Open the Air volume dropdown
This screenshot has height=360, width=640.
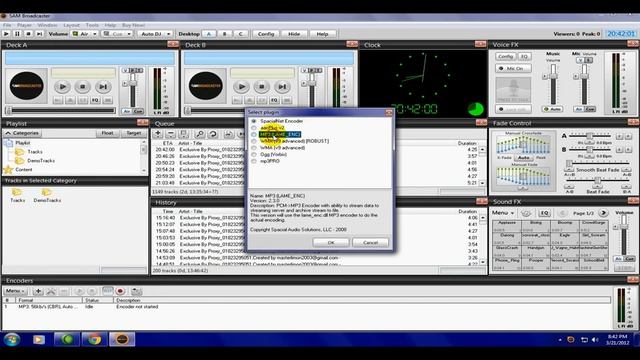[x=94, y=34]
